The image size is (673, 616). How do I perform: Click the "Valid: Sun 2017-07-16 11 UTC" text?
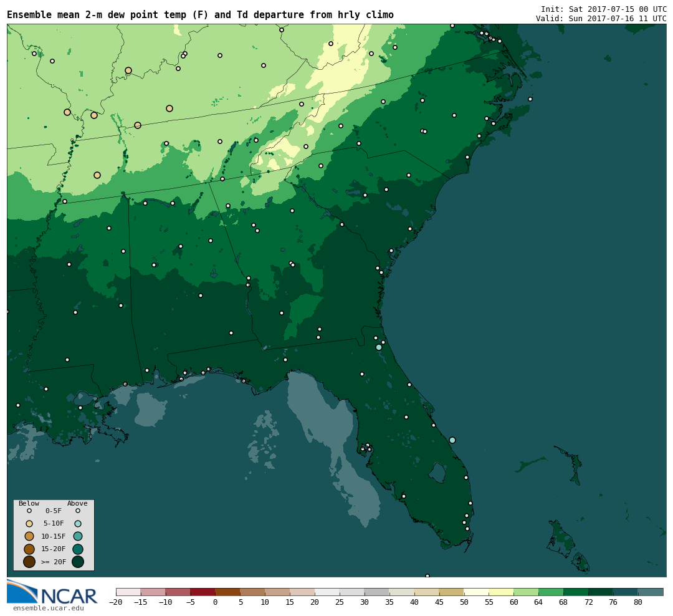tap(601, 19)
